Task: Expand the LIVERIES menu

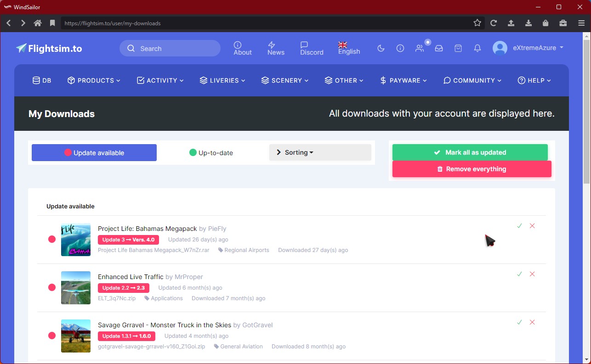Action: click(x=222, y=80)
